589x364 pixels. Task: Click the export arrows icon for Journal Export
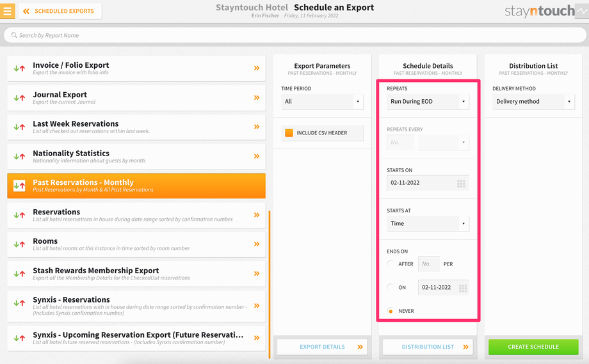(20, 98)
